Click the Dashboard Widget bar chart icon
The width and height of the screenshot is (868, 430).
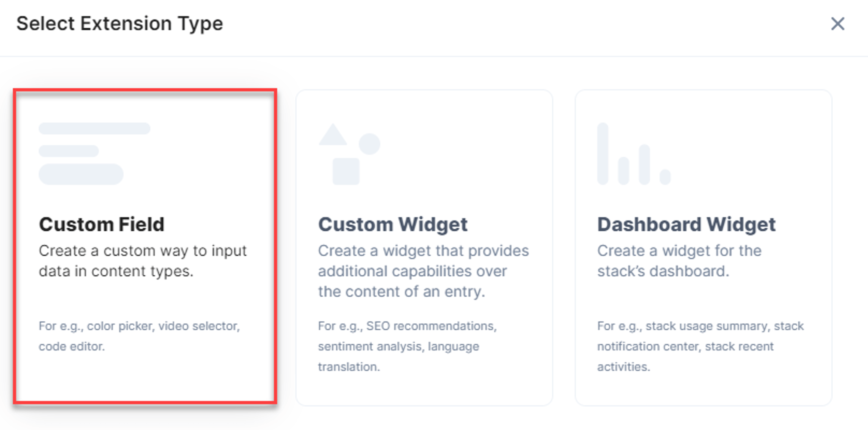[634, 153]
